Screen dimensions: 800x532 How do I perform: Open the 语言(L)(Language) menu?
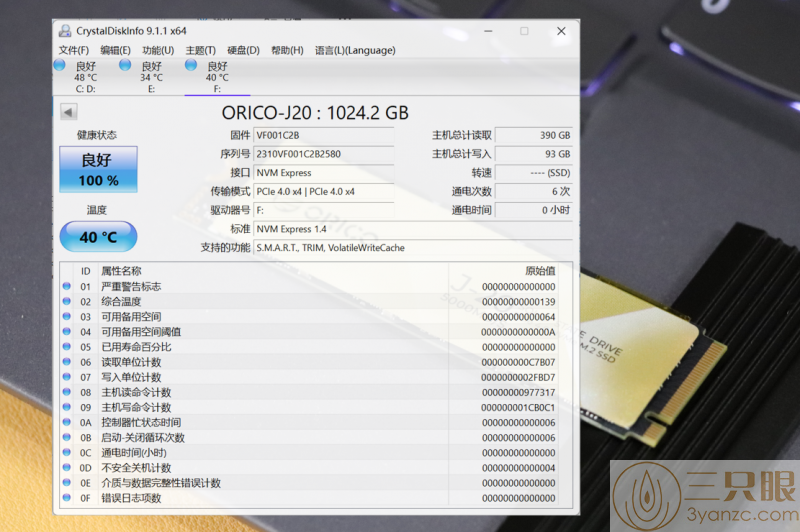pyautogui.click(x=355, y=50)
